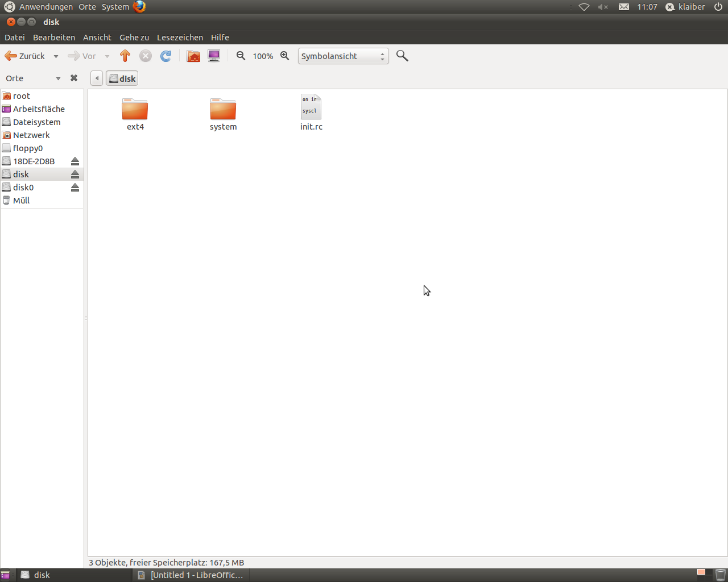This screenshot has width=728, height=582.
Task: Open the Computer icon in the toolbar
Action: tap(214, 56)
